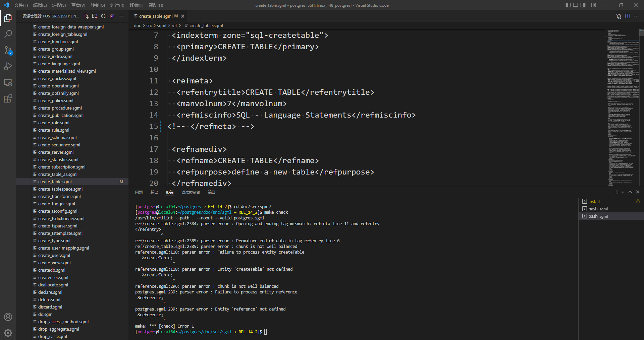Image resolution: width=644 pixels, height=340 pixels.
Task: Click warning icon on install terminal
Action: [x=638, y=201]
